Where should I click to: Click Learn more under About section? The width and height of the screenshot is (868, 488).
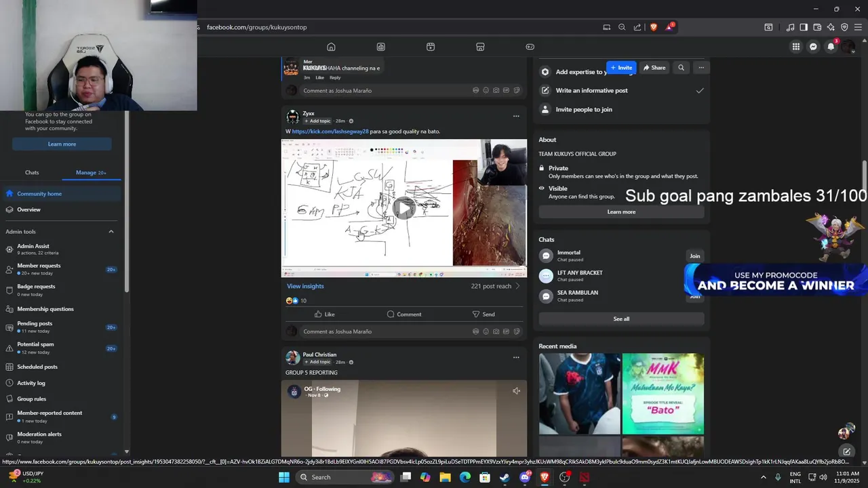coord(621,211)
